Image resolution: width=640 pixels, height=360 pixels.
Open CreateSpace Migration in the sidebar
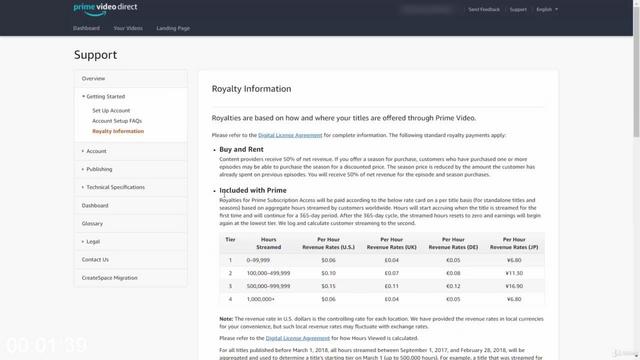coord(131,278)
